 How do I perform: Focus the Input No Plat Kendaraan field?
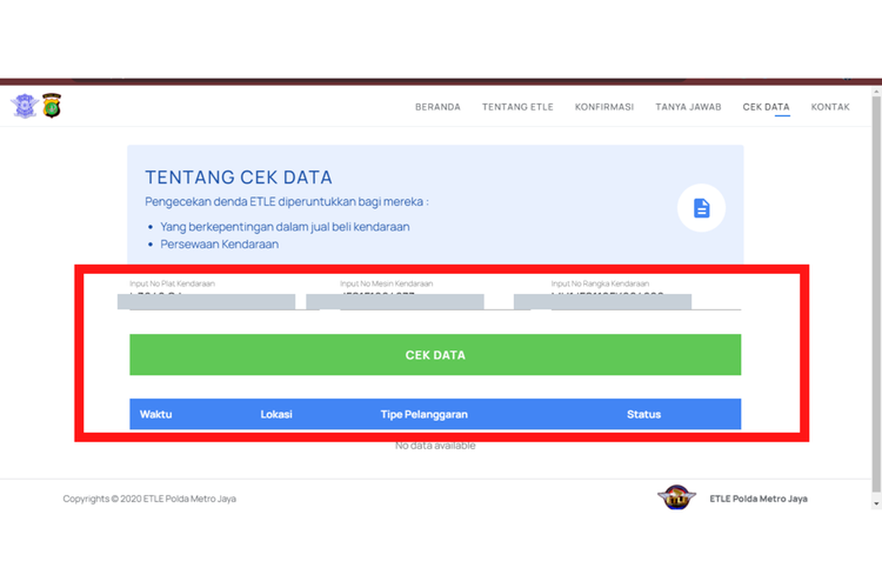(213, 300)
